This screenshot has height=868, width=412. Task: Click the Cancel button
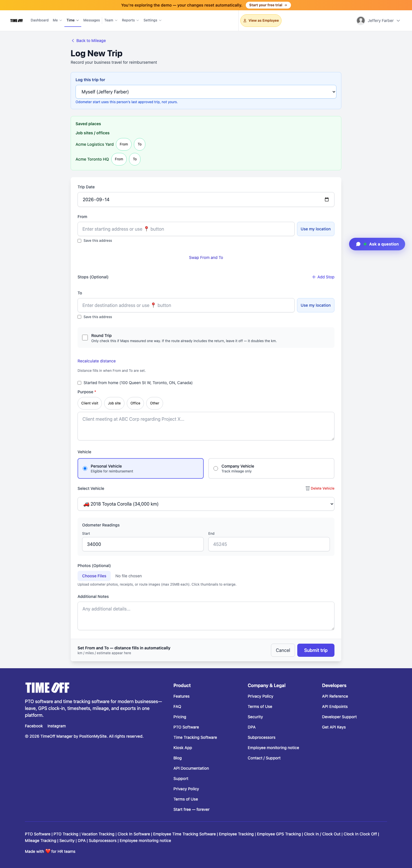point(283,650)
